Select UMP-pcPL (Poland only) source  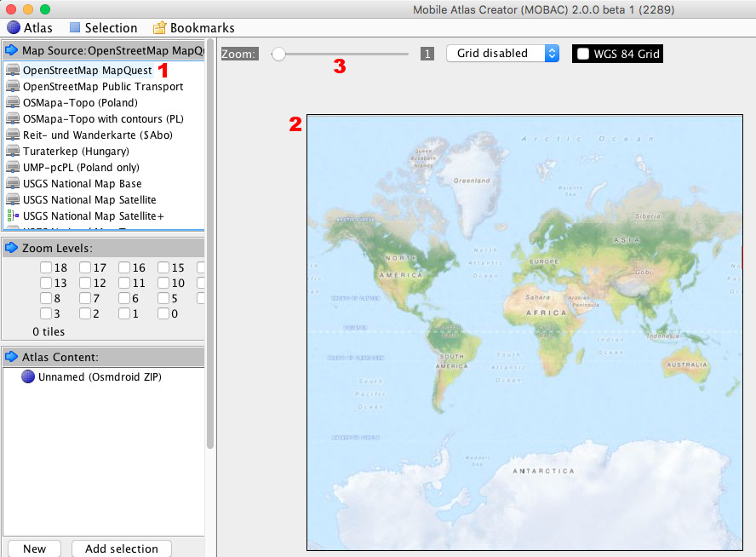81,167
